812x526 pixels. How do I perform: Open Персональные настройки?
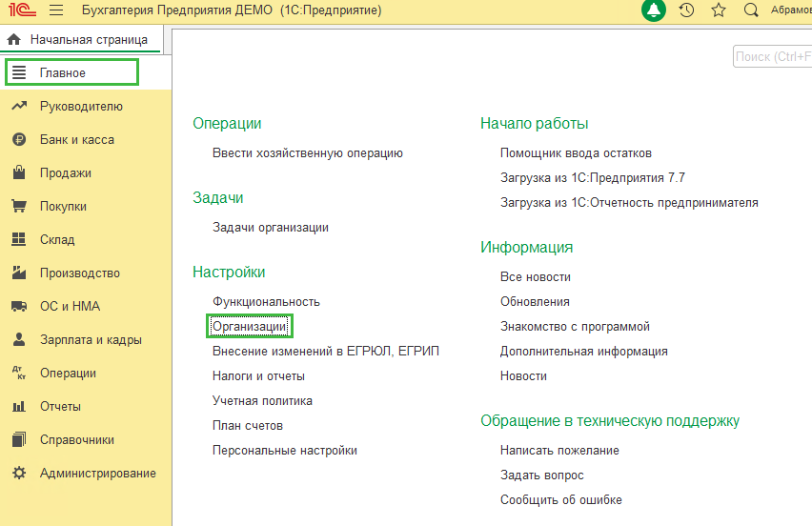click(285, 451)
